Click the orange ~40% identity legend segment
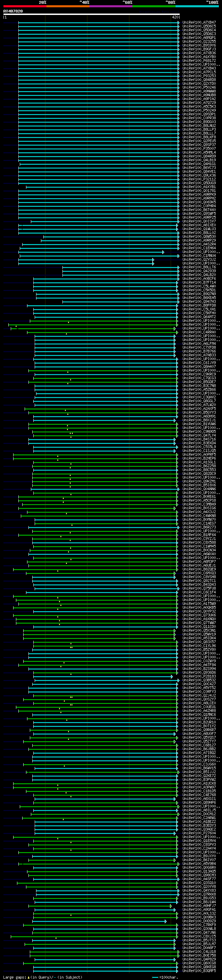The image size is (222, 980). 68,6
